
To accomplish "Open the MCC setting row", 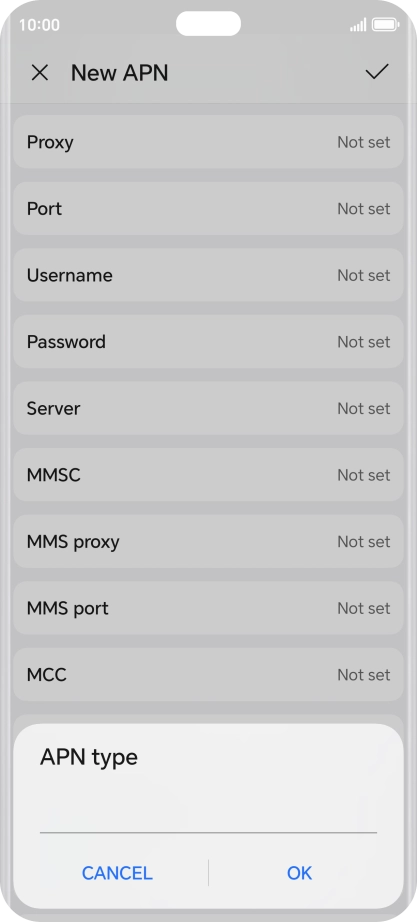I will tap(208, 674).
